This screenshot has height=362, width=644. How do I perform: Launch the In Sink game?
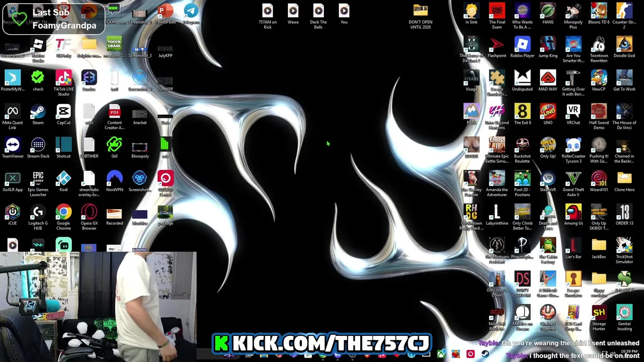[x=471, y=14]
